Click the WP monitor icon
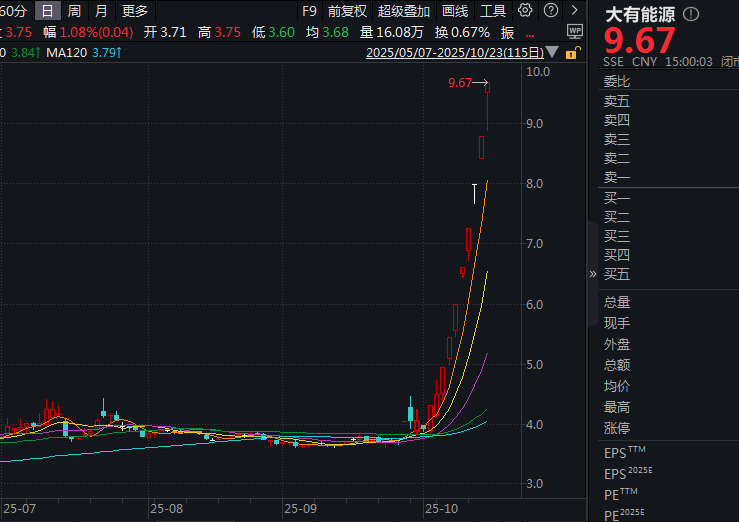739x522 pixels. tap(574, 31)
